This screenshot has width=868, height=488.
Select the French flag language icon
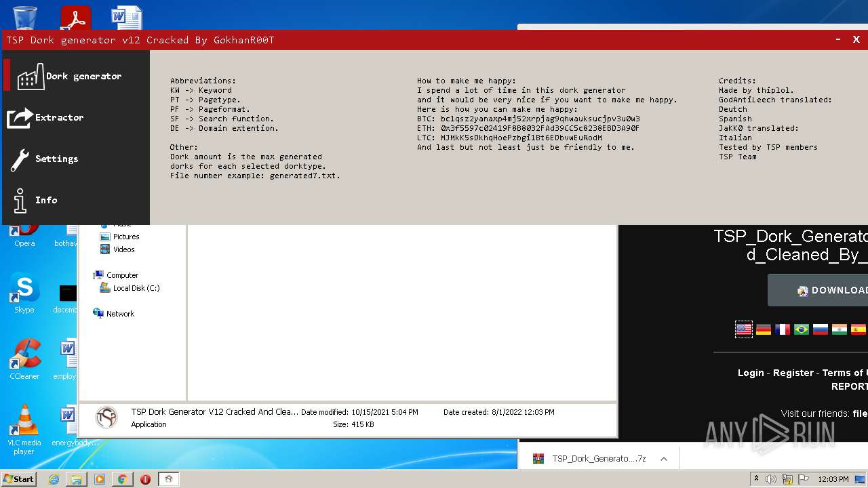(x=783, y=329)
